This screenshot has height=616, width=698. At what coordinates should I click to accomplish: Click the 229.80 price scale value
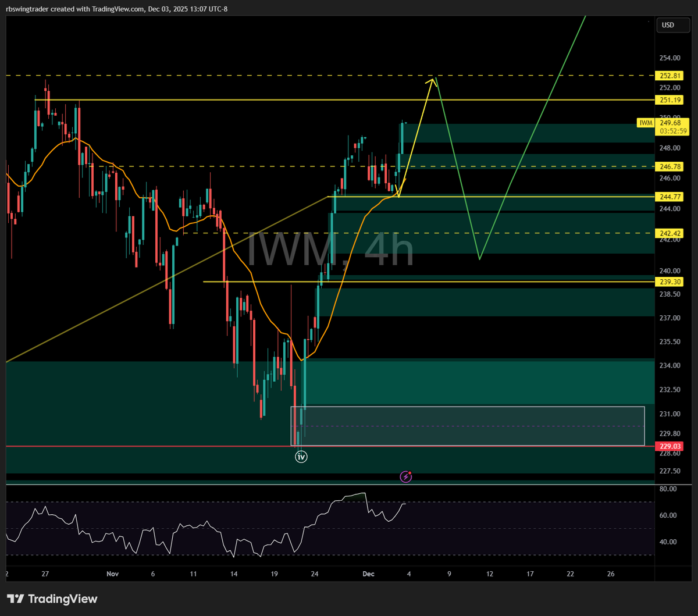(x=669, y=433)
